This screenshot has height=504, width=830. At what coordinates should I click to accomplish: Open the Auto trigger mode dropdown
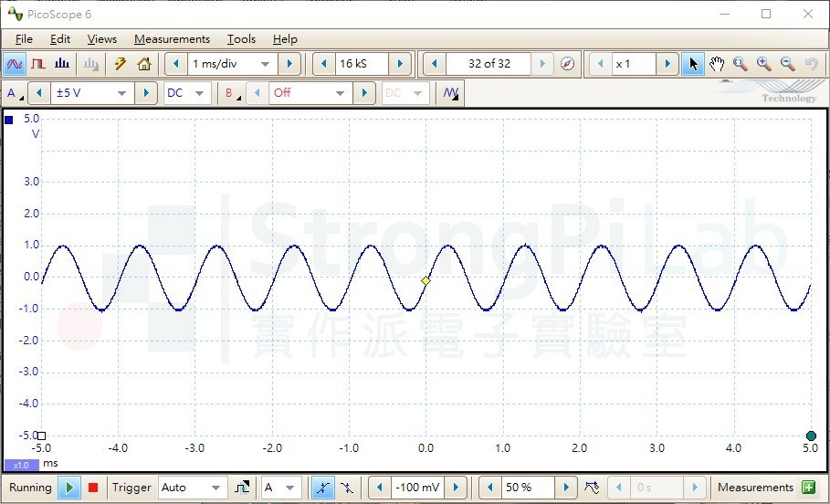192,488
